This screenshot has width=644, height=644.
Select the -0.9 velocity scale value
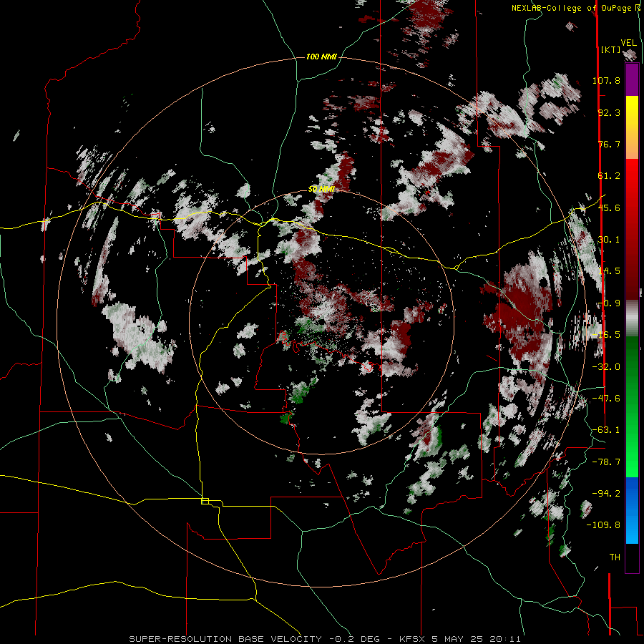point(609,303)
